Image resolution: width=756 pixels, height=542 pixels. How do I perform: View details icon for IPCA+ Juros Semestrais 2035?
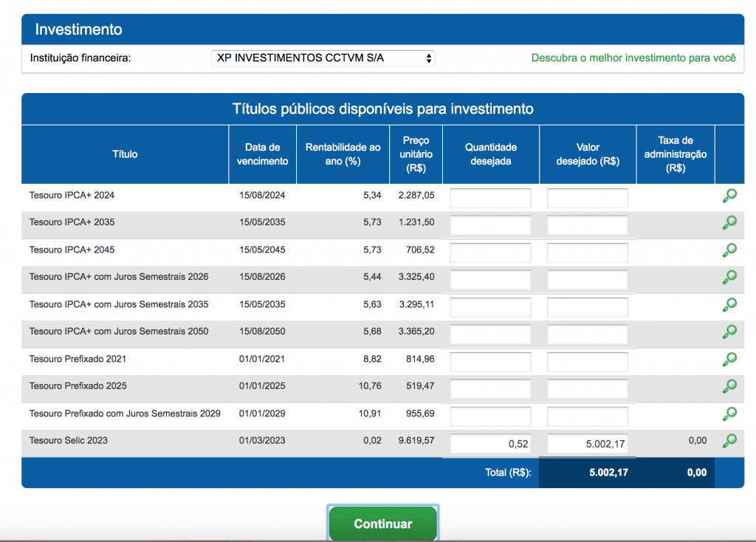pos(729,305)
